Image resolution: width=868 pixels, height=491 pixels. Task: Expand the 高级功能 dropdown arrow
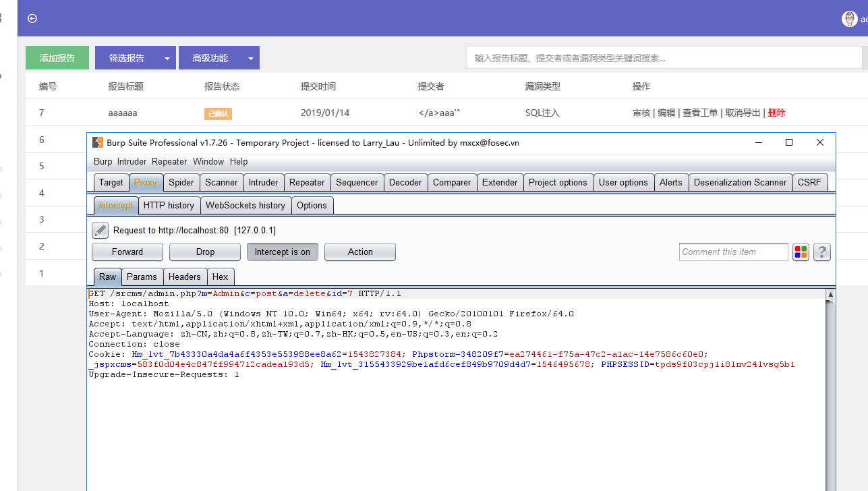[251, 59]
